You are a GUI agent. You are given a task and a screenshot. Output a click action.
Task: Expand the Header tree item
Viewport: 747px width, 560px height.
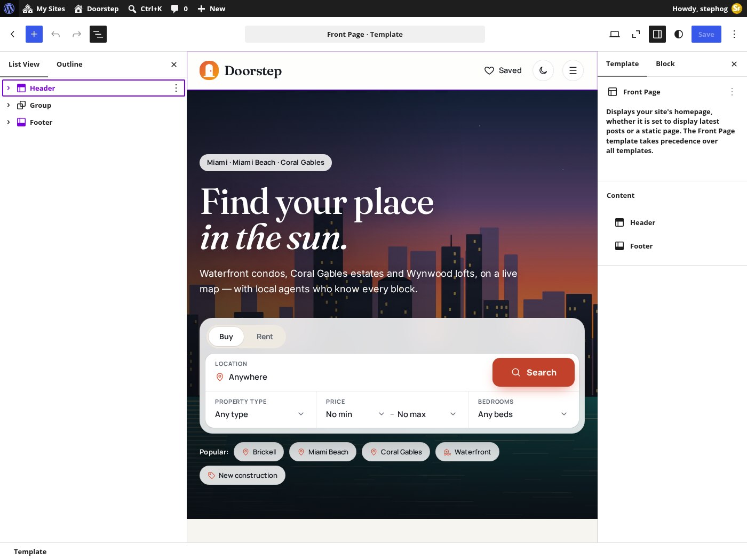coord(9,88)
